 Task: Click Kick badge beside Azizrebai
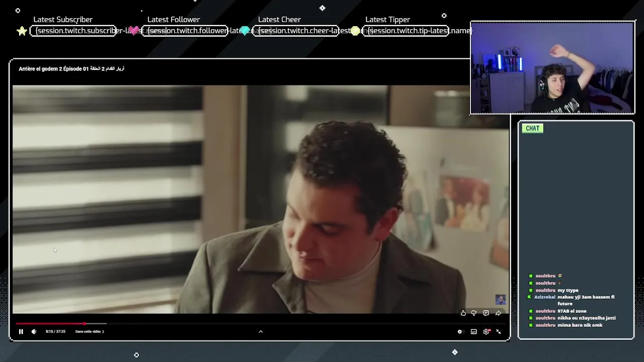pos(529,297)
